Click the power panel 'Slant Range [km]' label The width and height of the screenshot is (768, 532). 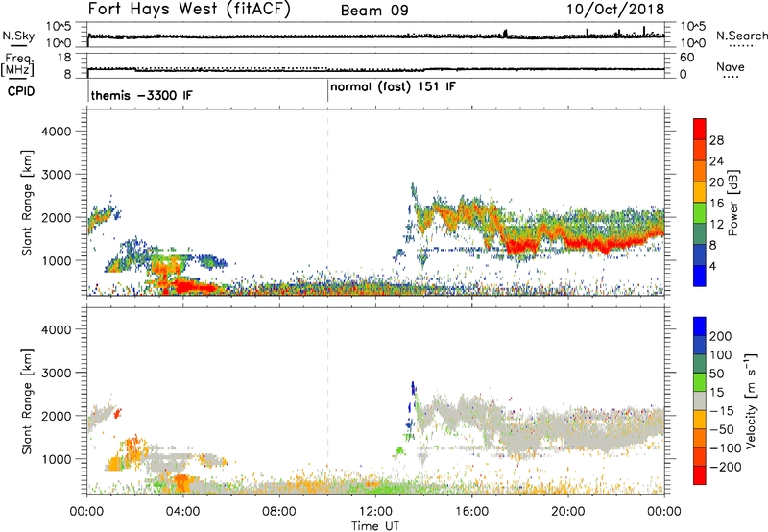point(27,203)
